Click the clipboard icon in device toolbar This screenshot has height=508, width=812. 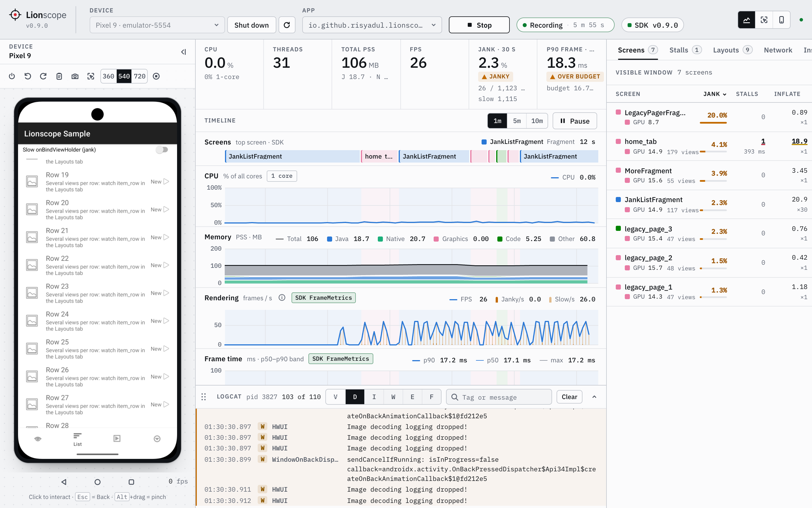point(59,76)
